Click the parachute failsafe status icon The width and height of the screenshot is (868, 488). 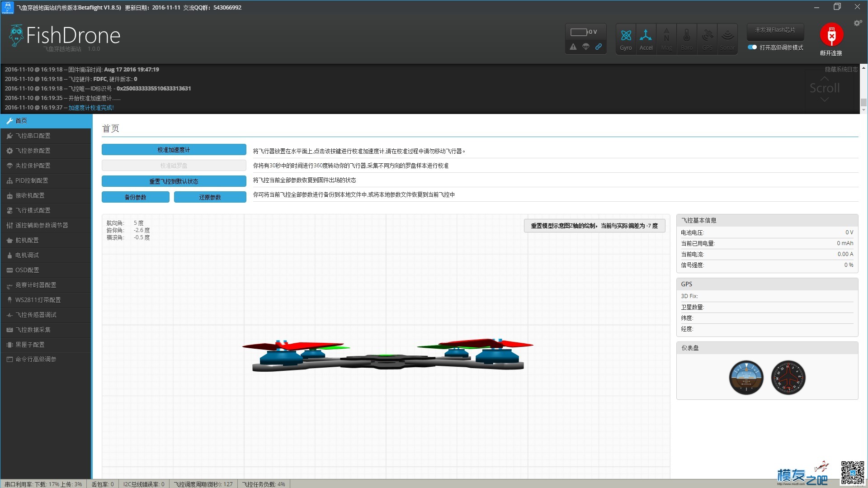pos(586,47)
